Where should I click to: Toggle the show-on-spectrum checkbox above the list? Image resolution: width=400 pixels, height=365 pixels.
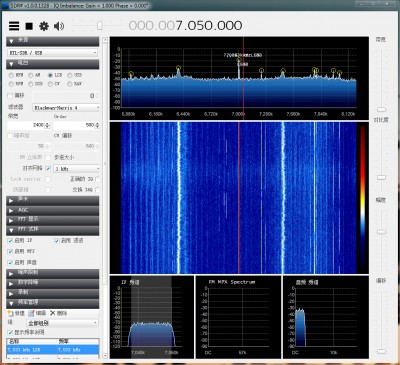click(x=10, y=333)
